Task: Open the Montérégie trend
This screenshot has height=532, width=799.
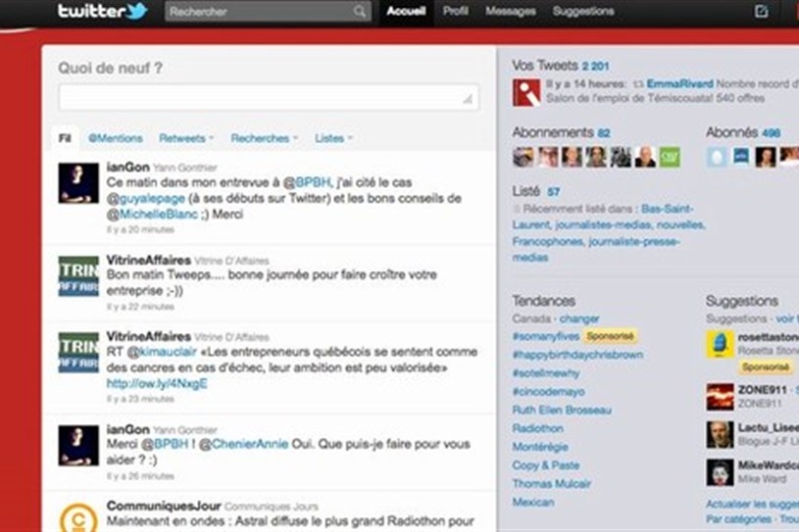Action: 540,447
